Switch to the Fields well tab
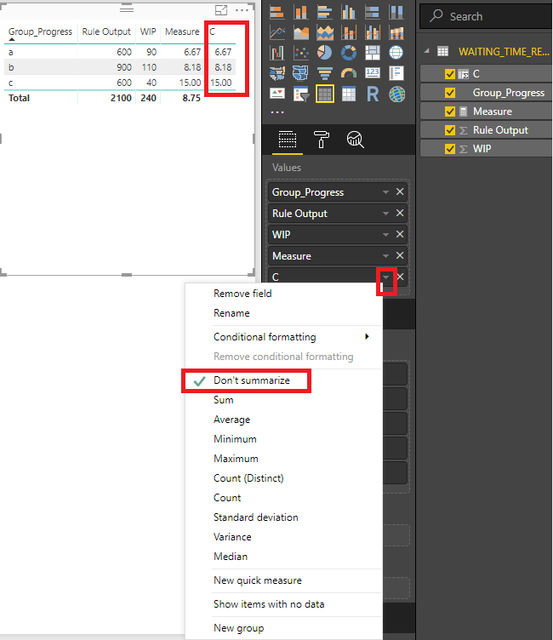 point(287,140)
